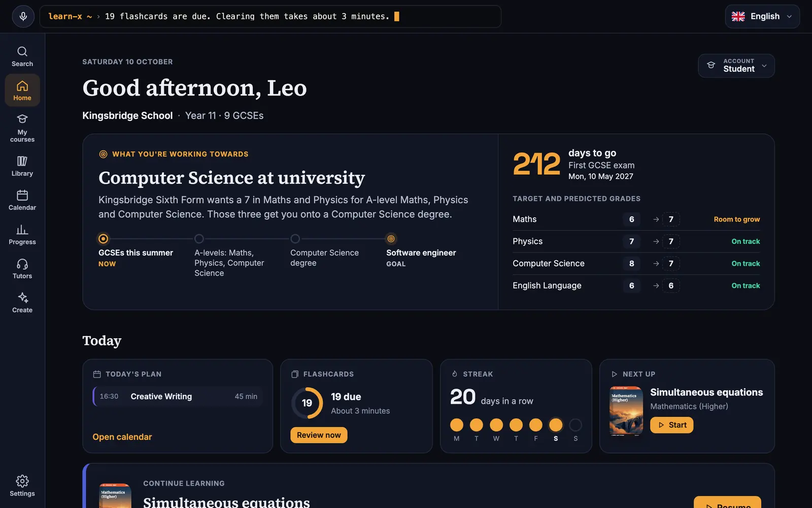The height and width of the screenshot is (508, 812).
Task: Click the learn-x command input bar
Action: (270, 16)
